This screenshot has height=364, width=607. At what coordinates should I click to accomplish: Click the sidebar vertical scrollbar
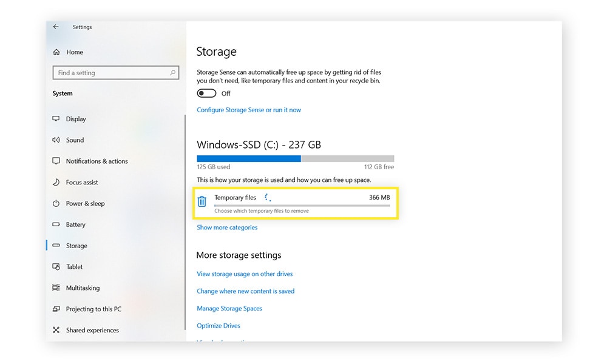tap(185, 223)
